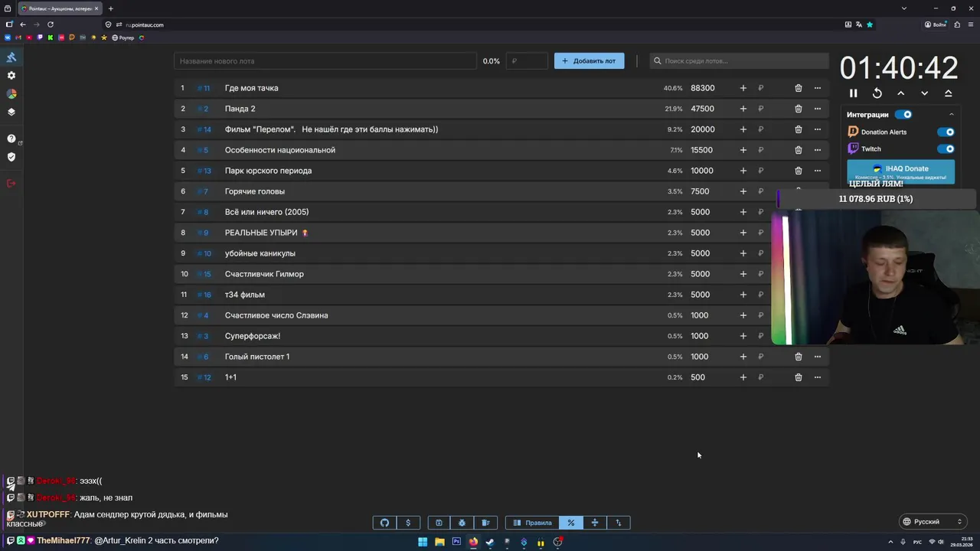Delete the Голый пистолет 1 lot
Screen dimensions: 980x551
click(x=799, y=357)
